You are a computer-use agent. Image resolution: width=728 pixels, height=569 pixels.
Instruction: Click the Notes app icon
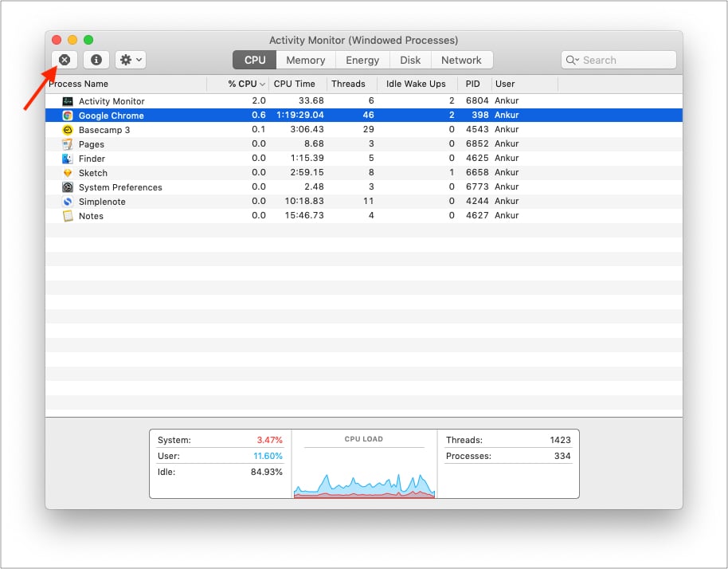point(68,216)
